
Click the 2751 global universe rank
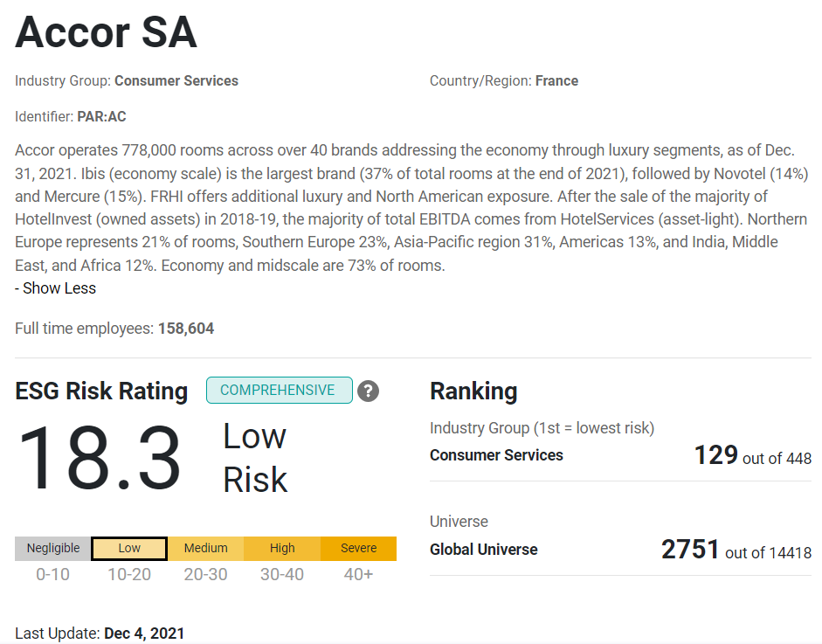tap(690, 550)
